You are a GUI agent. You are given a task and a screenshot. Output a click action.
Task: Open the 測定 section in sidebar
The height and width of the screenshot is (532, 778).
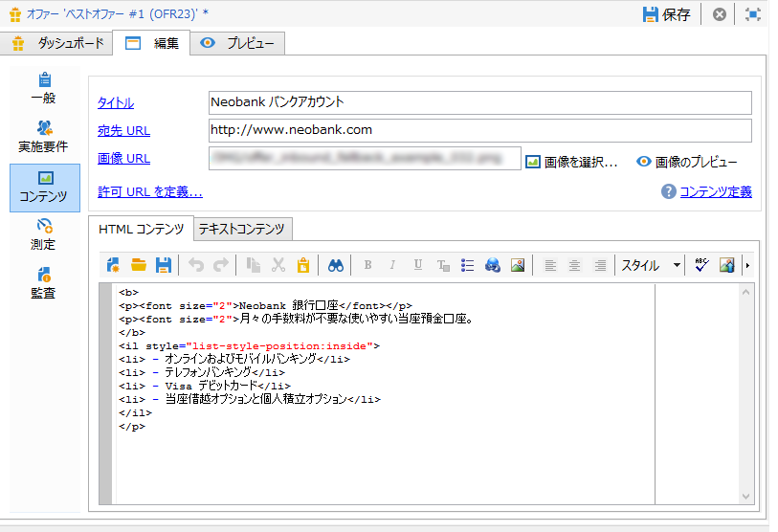[44, 234]
